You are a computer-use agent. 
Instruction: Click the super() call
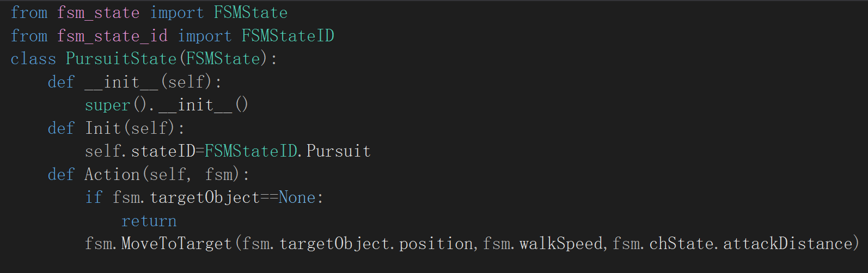(116, 105)
